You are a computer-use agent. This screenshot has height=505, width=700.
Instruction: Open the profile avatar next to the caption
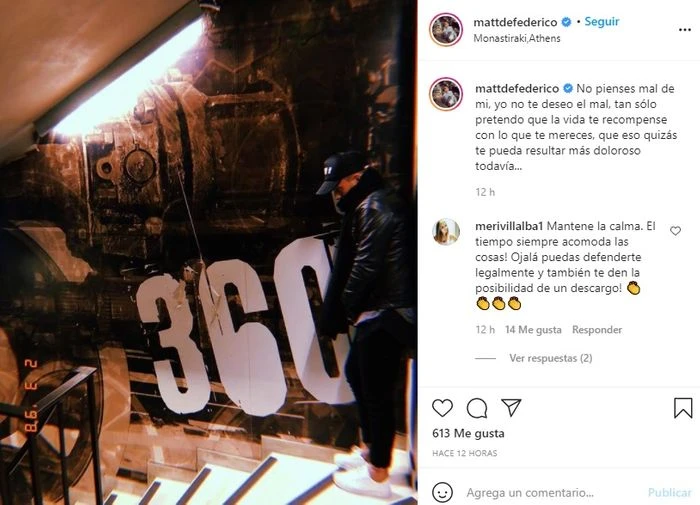(446, 94)
